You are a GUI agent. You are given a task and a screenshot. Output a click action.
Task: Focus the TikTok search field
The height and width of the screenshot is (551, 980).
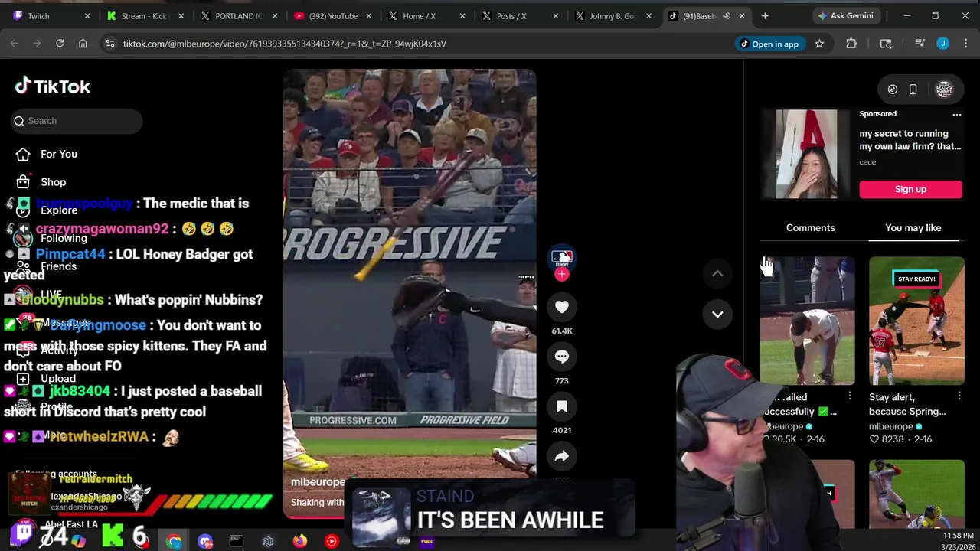(77, 121)
